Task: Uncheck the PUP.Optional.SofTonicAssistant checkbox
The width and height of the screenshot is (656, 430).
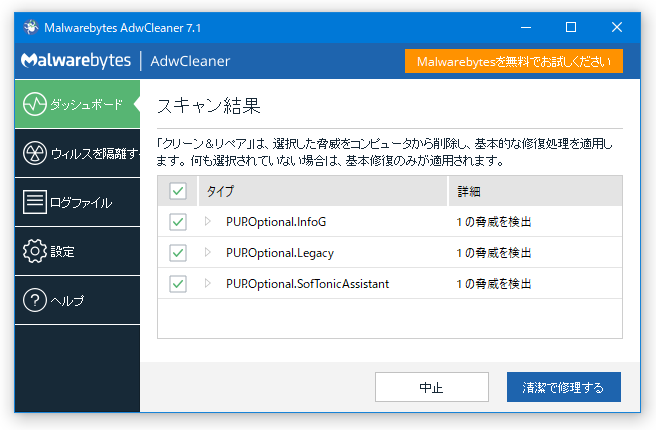Action: pos(178,284)
